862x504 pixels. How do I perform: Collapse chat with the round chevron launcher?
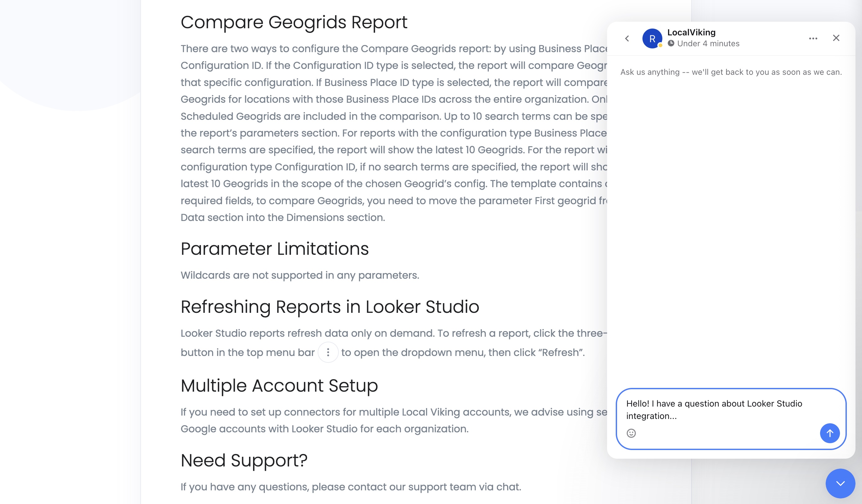pos(840,483)
